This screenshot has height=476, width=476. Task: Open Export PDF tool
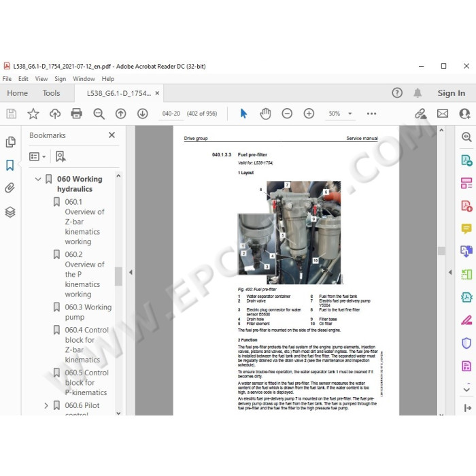click(x=466, y=160)
